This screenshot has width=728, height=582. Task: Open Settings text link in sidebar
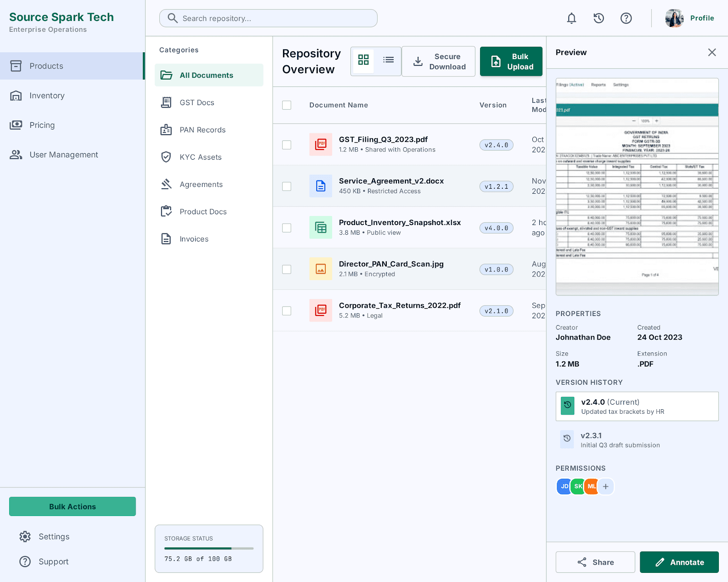click(54, 537)
